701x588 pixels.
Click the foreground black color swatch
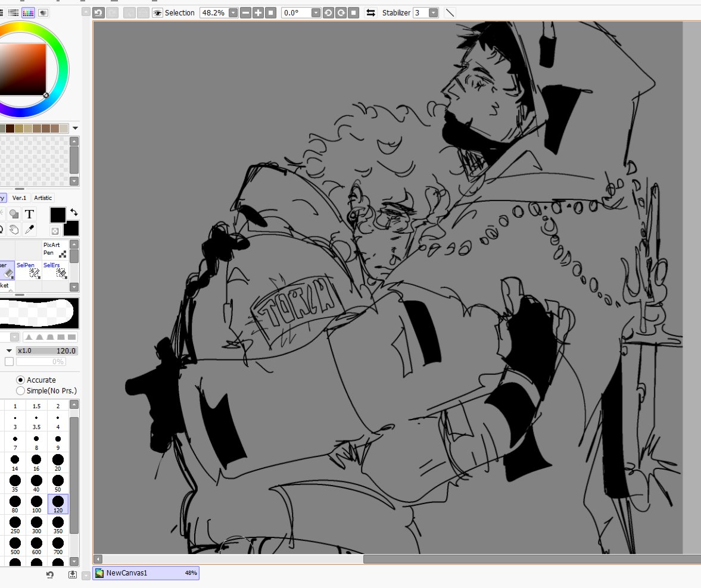pyautogui.click(x=58, y=215)
